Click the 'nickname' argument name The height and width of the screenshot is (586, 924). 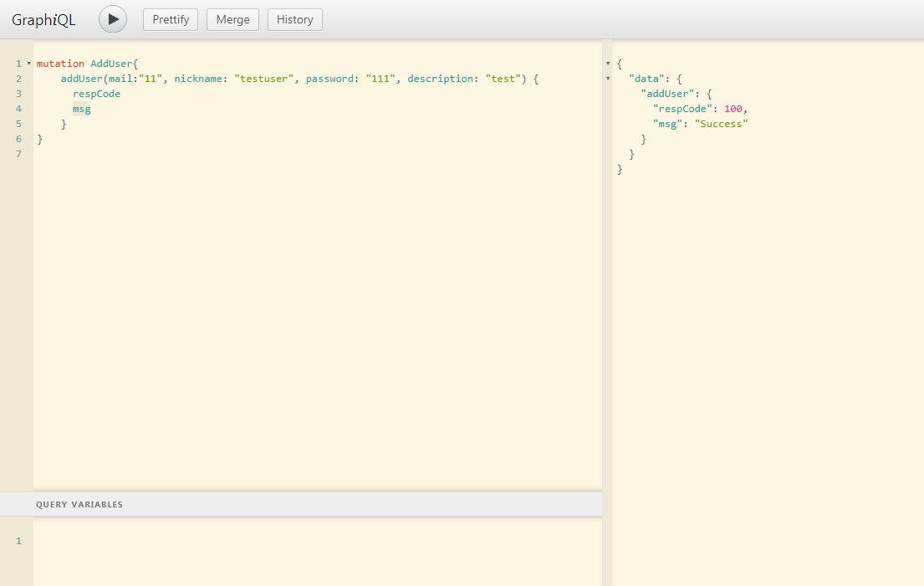pyautogui.click(x=198, y=79)
